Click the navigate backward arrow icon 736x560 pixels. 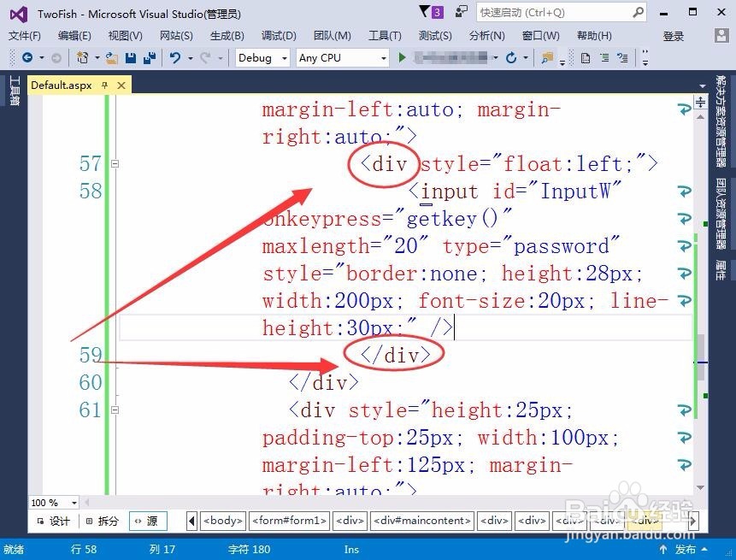click(27, 58)
